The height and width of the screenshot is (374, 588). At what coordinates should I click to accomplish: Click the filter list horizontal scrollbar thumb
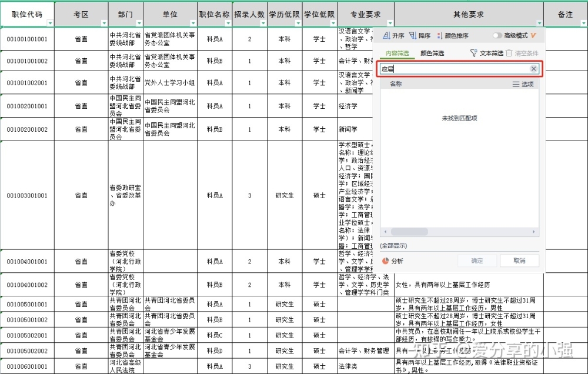(x=409, y=232)
